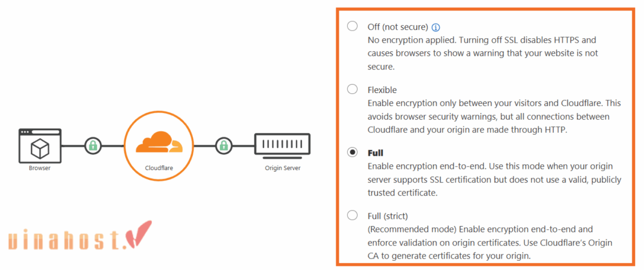The image size is (644, 270).
Task: Click the Cloudflare label under the cloud
Action: (x=158, y=168)
